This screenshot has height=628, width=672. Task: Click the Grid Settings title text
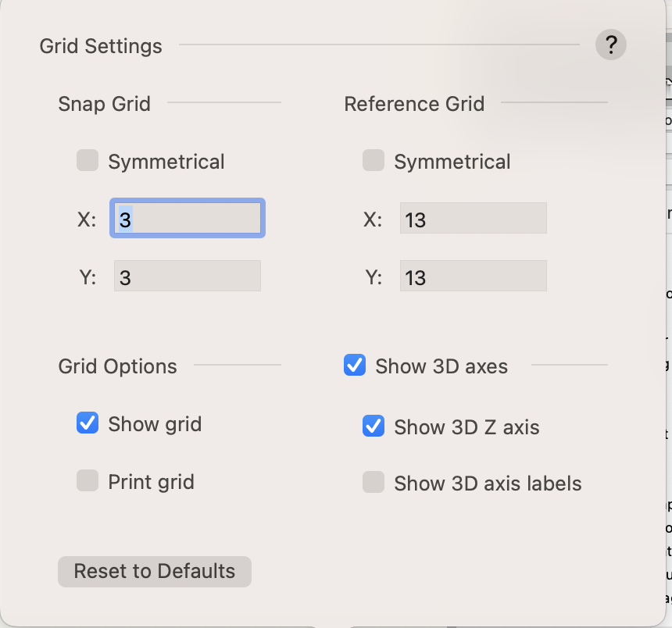coord(101,46)
